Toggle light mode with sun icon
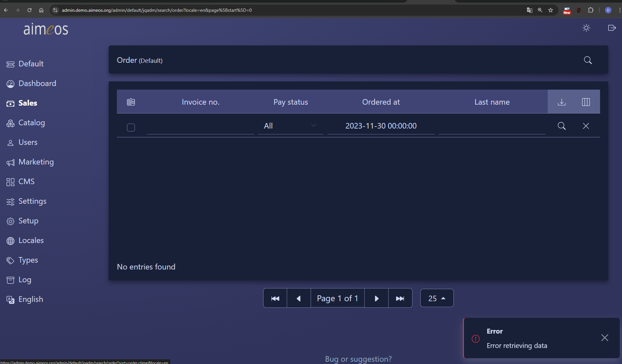The image size is (622, 364). click(x=586, y=28)
